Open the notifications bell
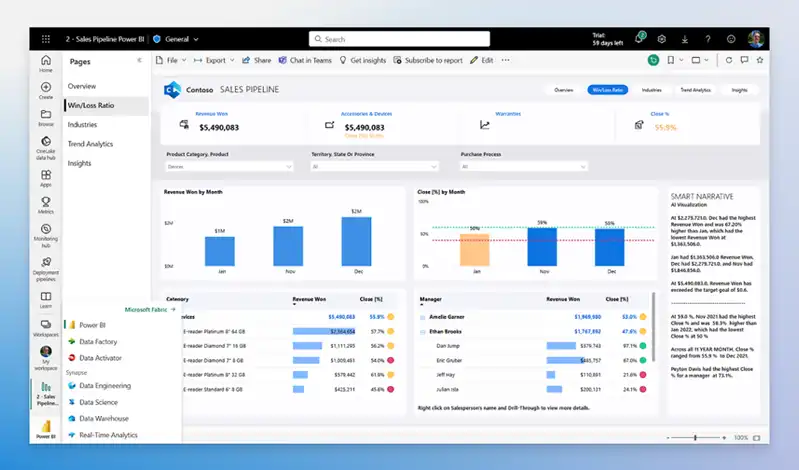 (x=639, y=39)
